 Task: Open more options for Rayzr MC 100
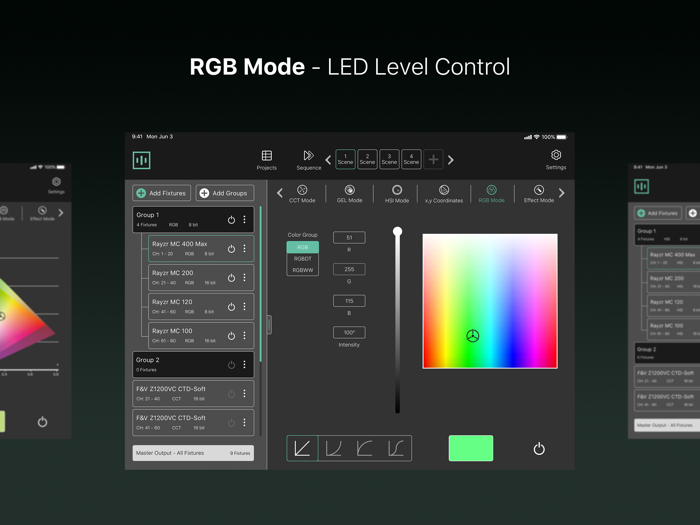point(244,336)
